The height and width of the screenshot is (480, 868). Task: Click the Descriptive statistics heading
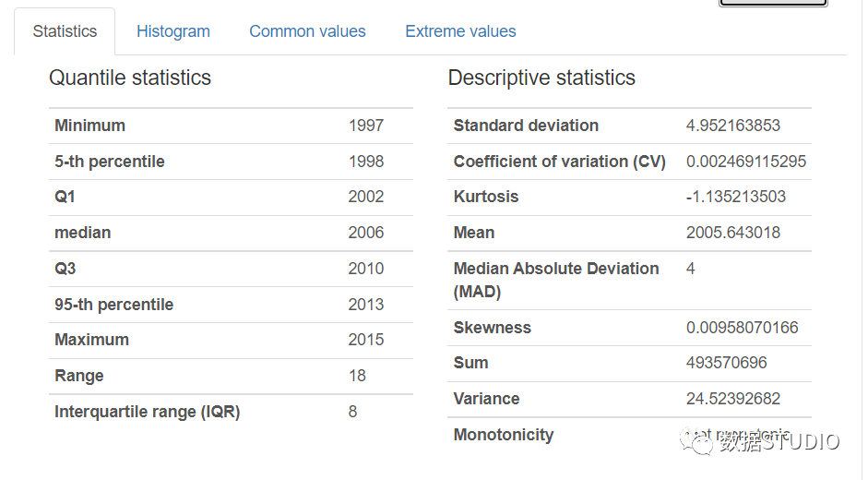pyautogui.click(x=541, y=78)
